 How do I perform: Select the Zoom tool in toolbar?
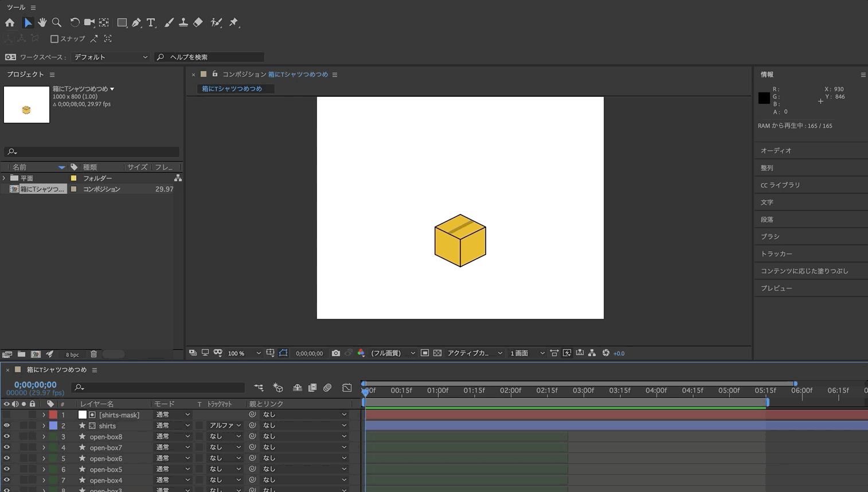[x=57, y=22]
